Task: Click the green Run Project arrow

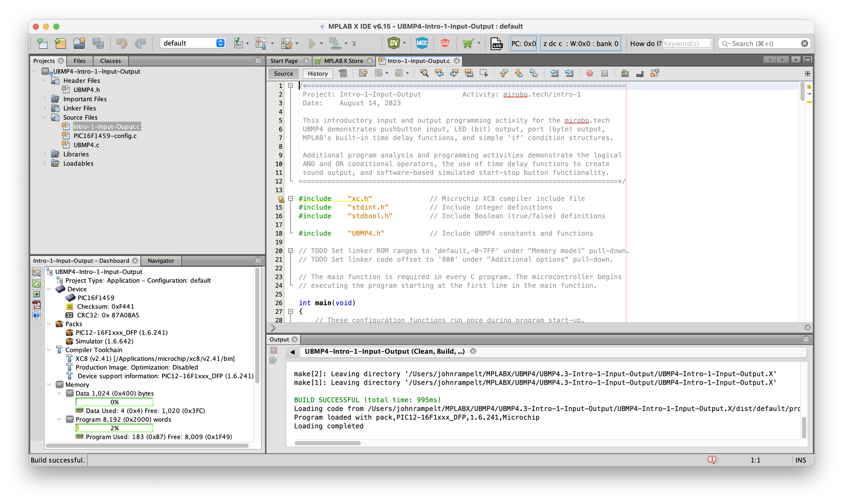Action: 312,43
